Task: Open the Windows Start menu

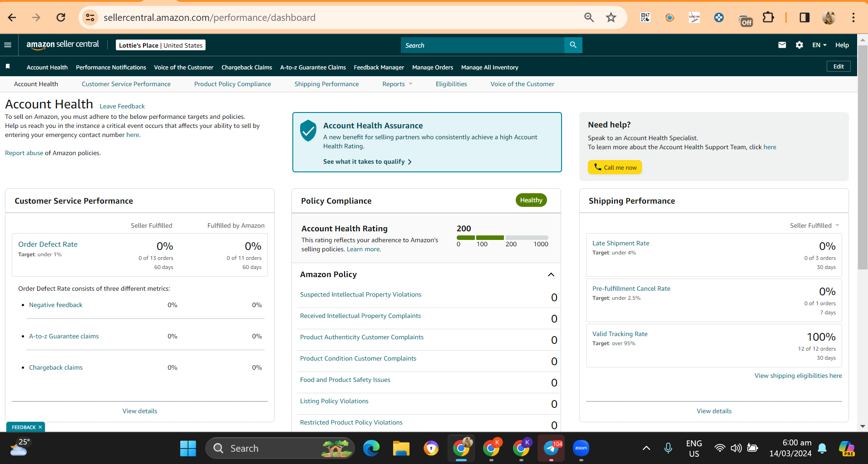Action: [188, 449]
